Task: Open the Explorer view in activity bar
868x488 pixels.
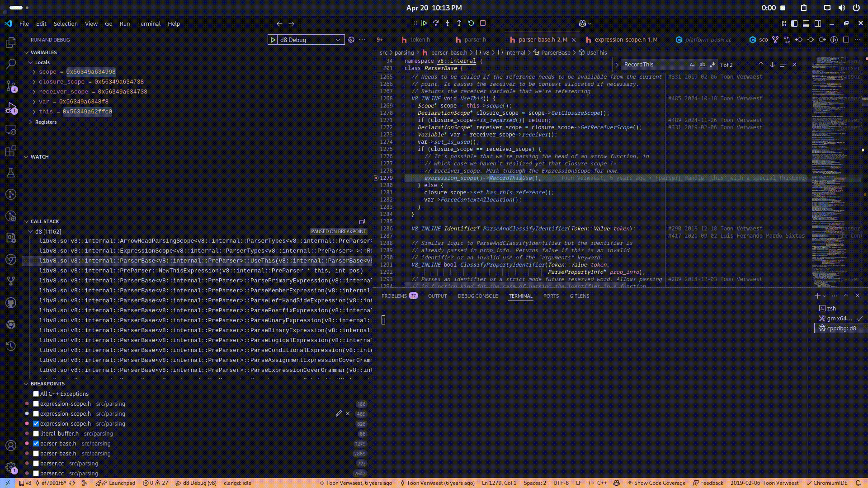Action: (x=11, y=42)
